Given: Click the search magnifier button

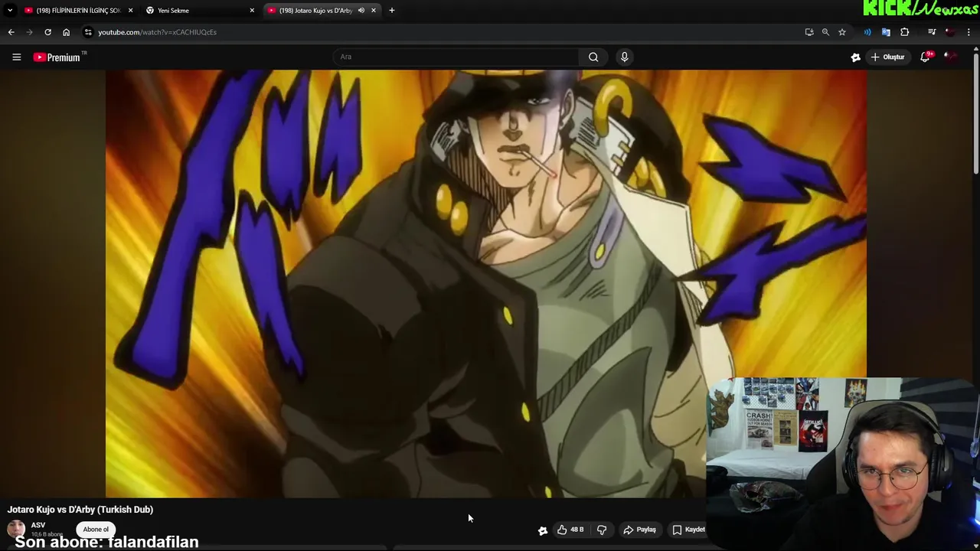Looking at the screenshot, I should [x=593, y=57].
